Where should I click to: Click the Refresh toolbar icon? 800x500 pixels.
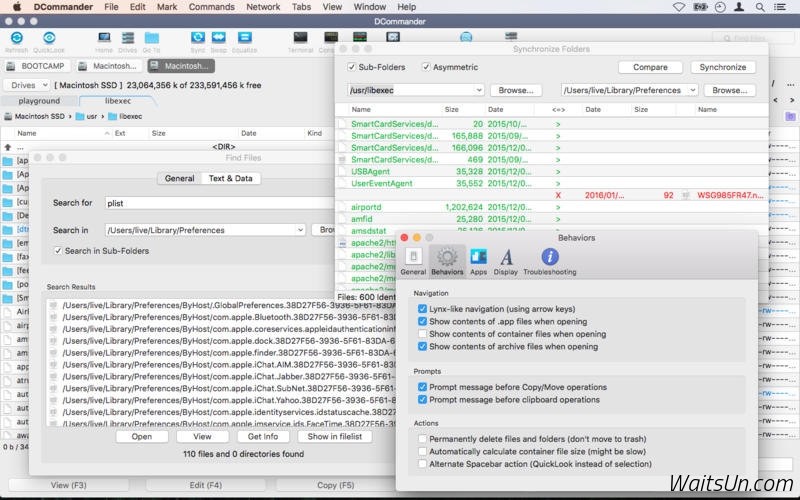pos(17,38)
